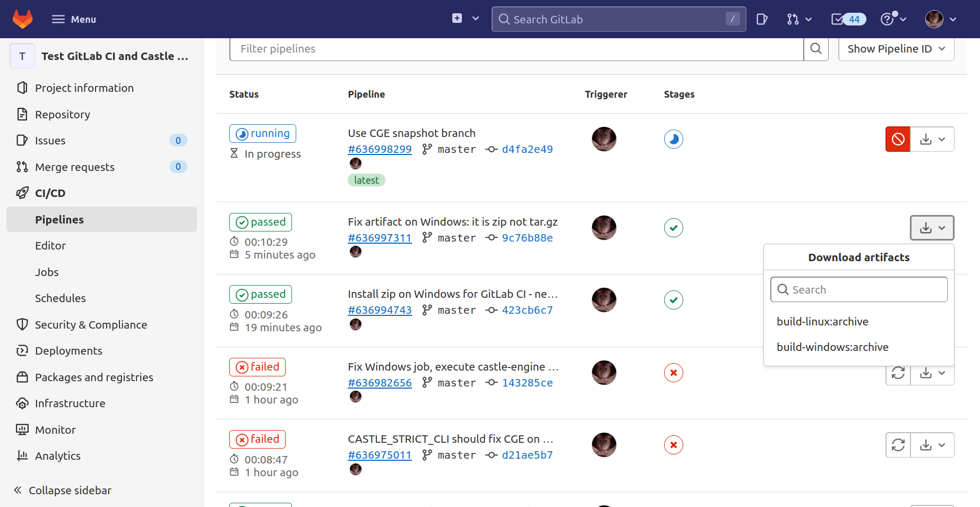Open the new item plus icon in top bar
980x507 pixels.
point(457,18)
